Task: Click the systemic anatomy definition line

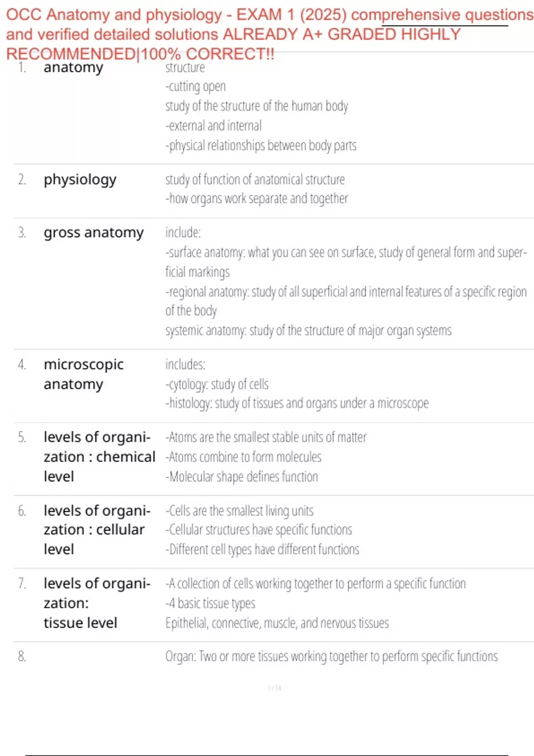Action: (x=308, y=331)
